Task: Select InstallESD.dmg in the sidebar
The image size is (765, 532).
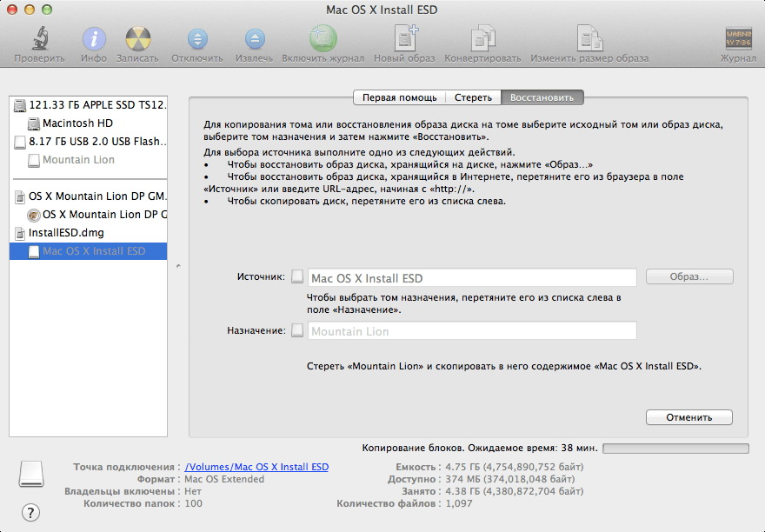Action: point(89,233)
